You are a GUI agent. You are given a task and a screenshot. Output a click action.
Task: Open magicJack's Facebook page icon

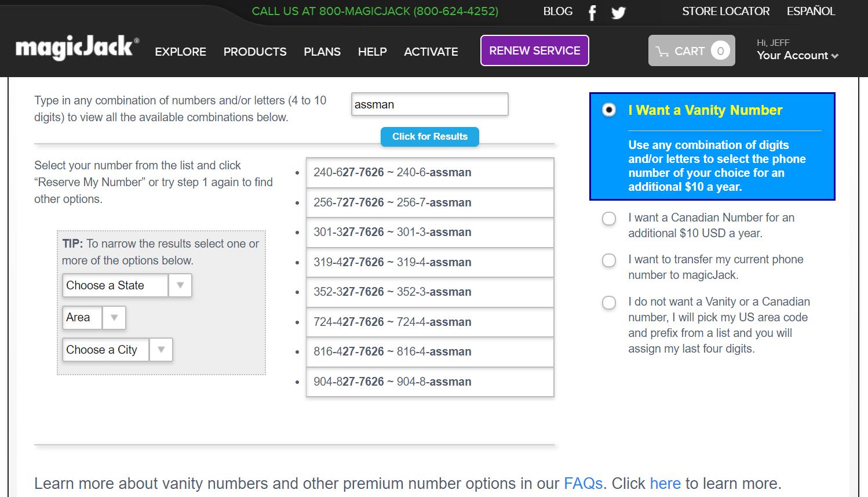592,13
